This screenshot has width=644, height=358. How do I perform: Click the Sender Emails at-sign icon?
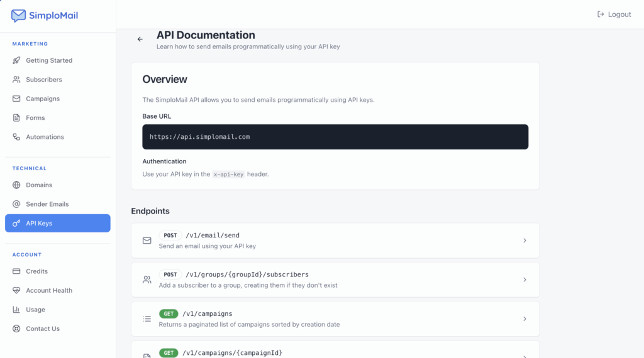coord(16,204)
